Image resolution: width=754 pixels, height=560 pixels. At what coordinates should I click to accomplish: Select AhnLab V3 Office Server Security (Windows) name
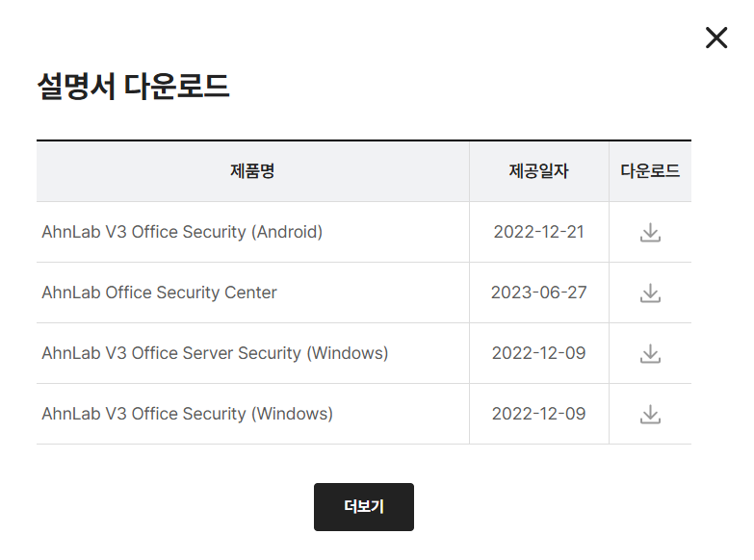[x=215, y=353]
